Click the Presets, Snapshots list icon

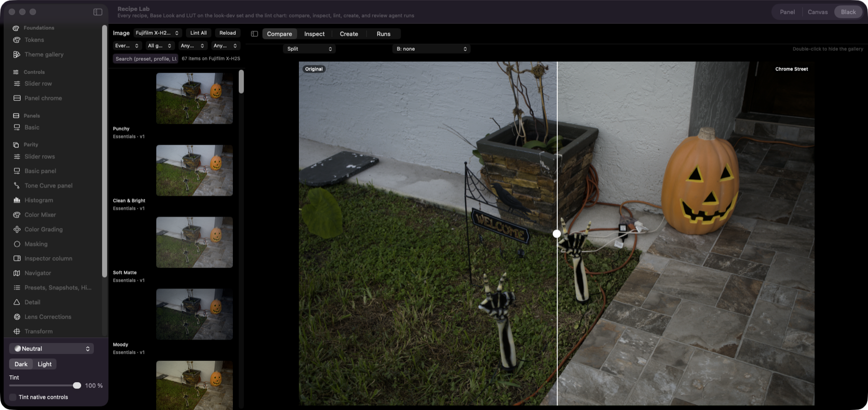tap(17, 287)
